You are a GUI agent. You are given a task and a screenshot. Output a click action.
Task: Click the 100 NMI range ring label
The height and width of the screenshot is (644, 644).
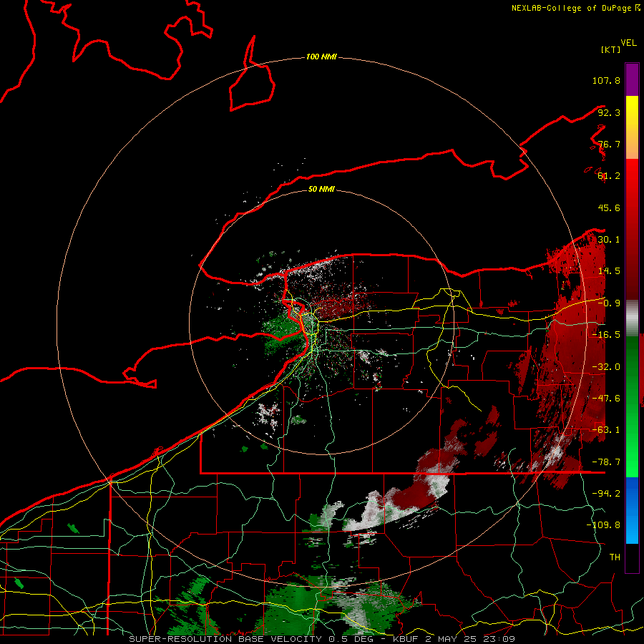coord(321,57)
